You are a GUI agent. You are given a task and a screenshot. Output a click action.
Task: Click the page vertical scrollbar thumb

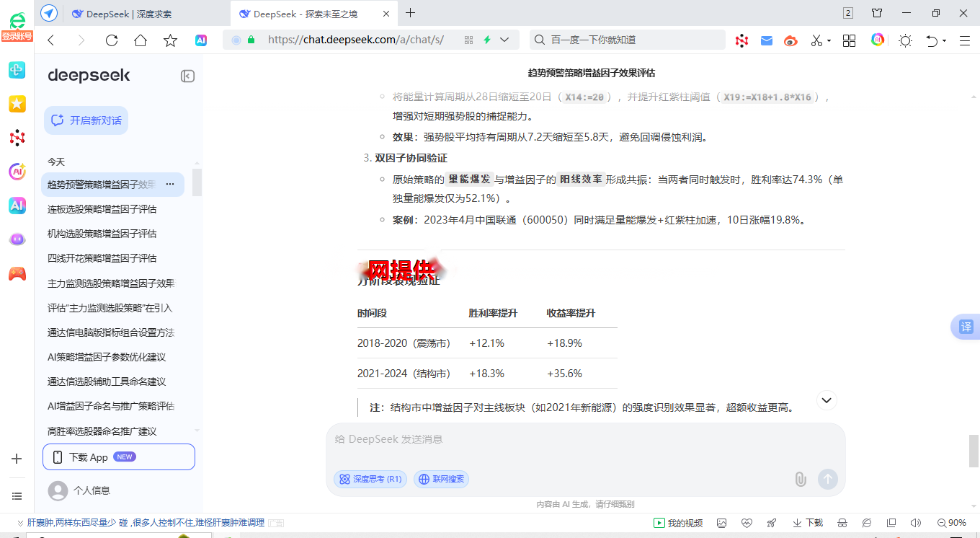pos(974,451)
